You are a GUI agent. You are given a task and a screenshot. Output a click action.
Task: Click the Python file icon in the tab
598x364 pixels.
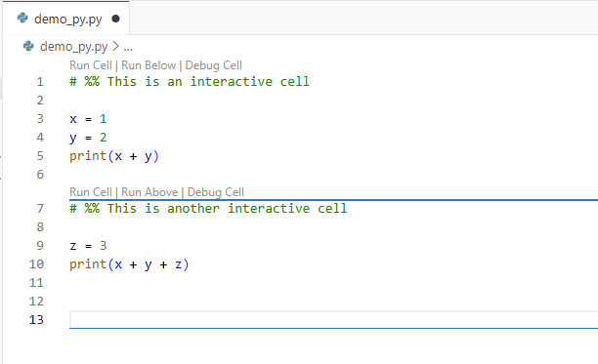[x=22, y=18]
